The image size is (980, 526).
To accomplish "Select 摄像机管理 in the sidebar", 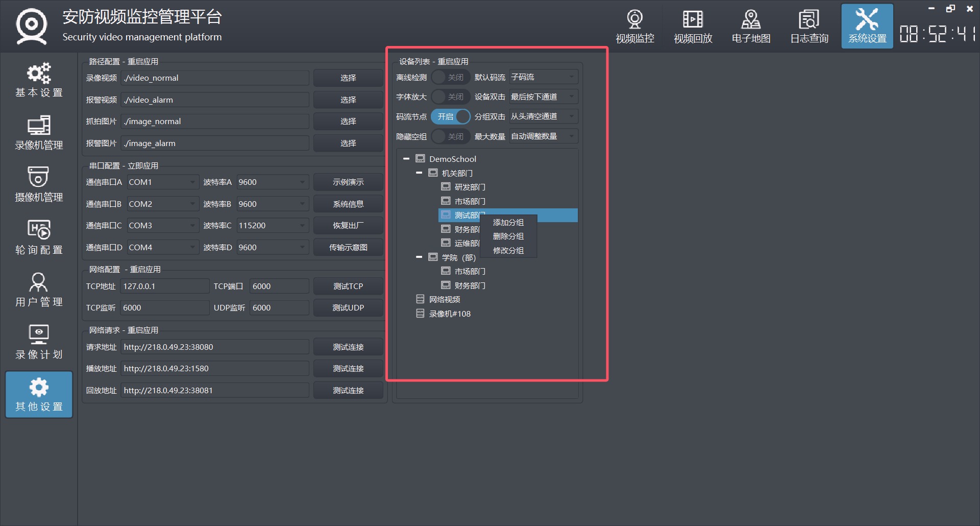I will point(39,185).
